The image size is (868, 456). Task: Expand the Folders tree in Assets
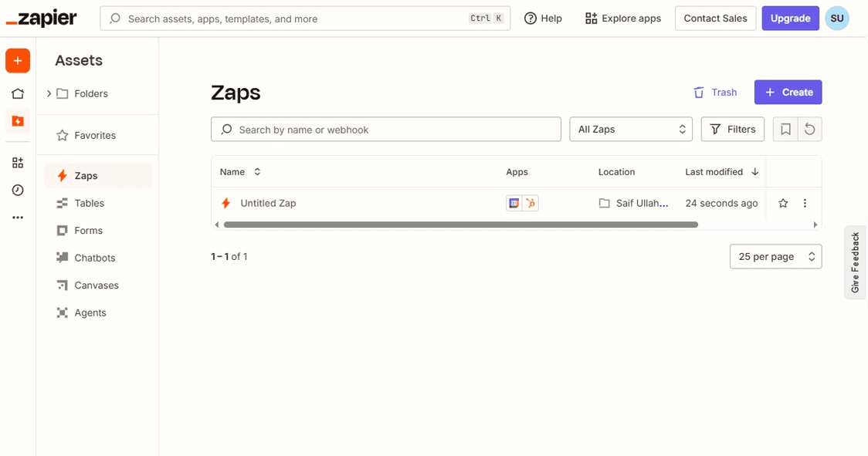49,93
